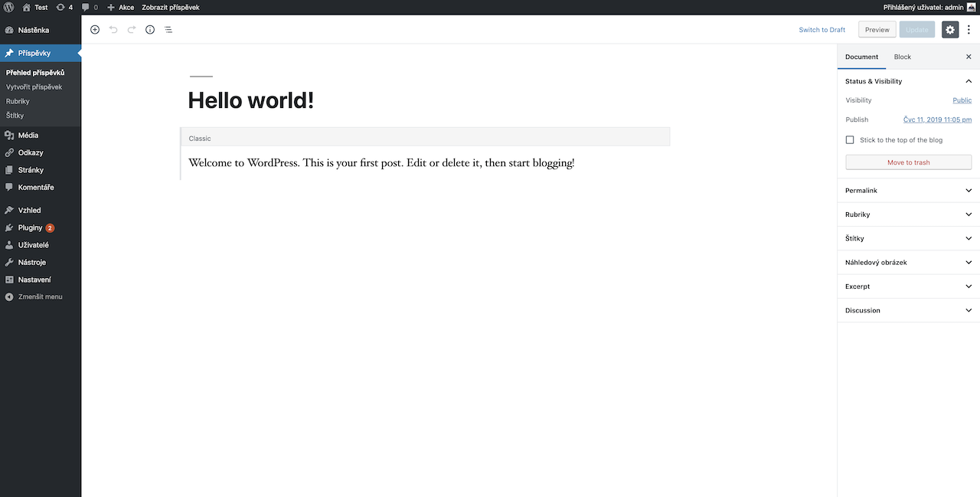Click the Redo arrow in the editor toolbar
This screenshot has width=980, height=497.
132,29
